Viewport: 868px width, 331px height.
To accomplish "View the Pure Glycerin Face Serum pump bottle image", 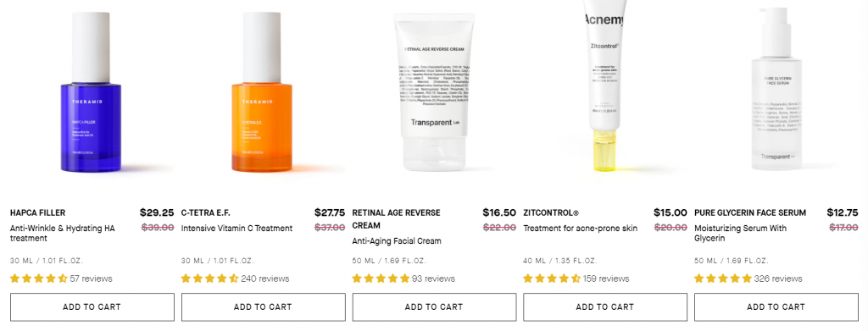I will [776, 90].
